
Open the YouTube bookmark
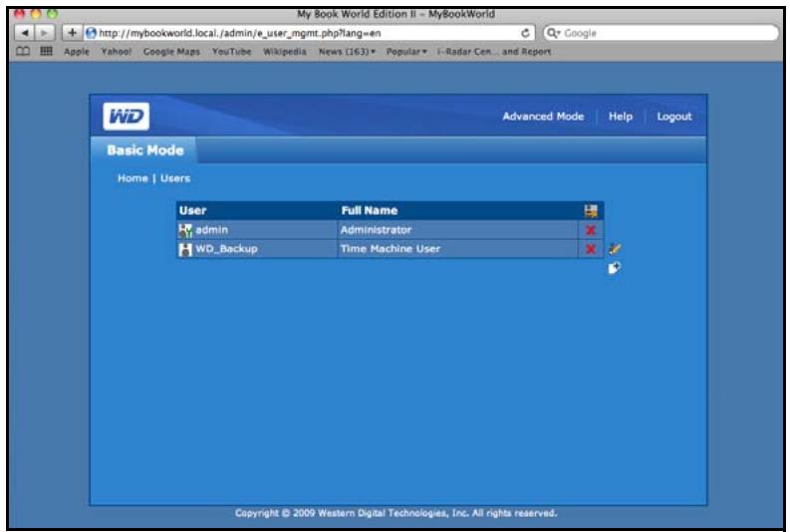231,52
